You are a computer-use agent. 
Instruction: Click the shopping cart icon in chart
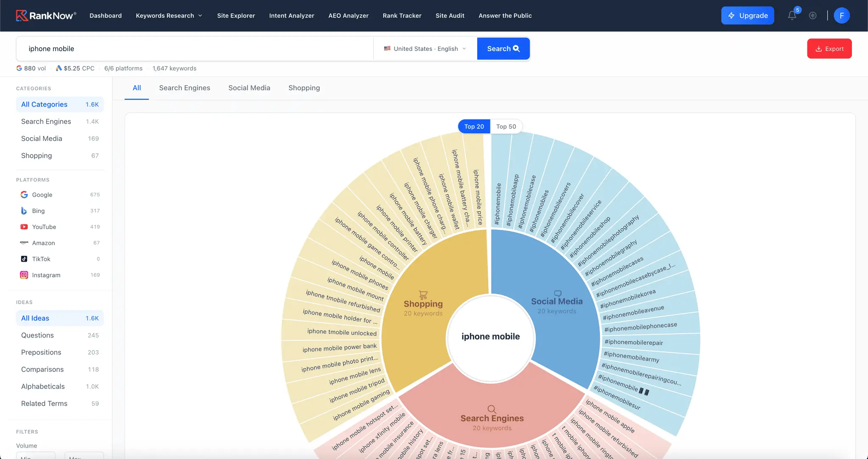click(x=423, y=295)
